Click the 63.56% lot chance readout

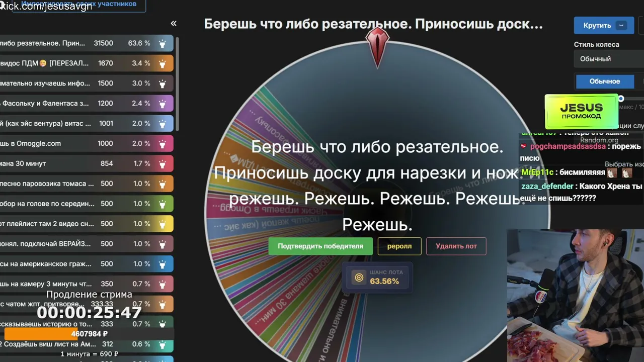point(384,282)
